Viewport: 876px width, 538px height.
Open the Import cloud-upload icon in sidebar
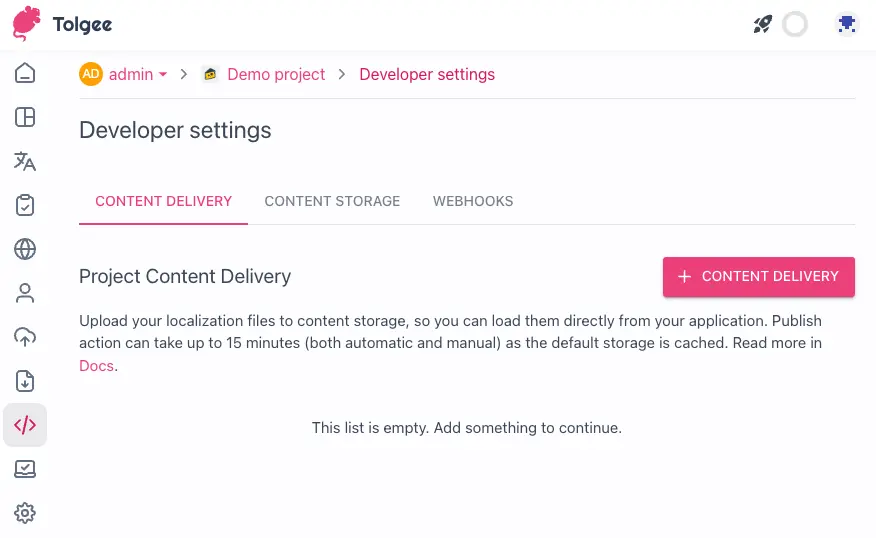pos(25,337)
